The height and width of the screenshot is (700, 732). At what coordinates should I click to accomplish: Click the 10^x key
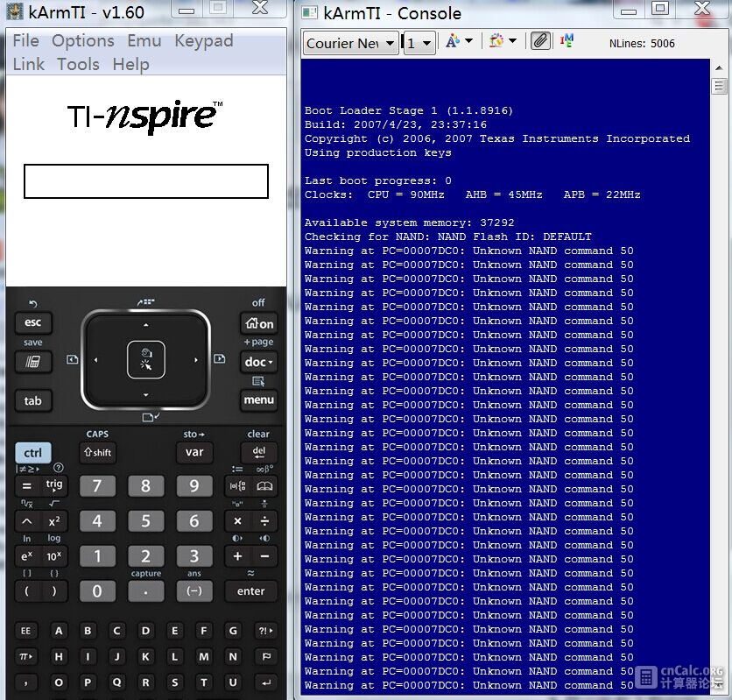(54, 556)
